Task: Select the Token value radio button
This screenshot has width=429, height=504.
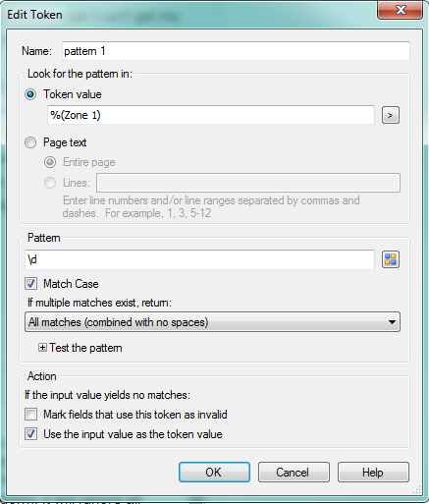Action: coord(30,94)
